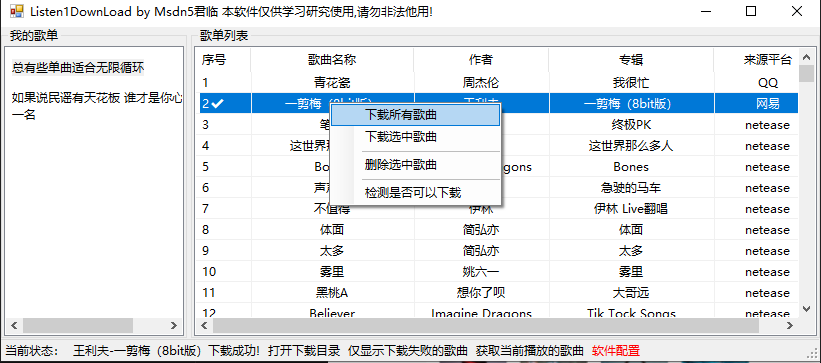Click 获取当前播放的歌曲 link
The width and height of the screenshot is (821, 363).
(529, 350)
